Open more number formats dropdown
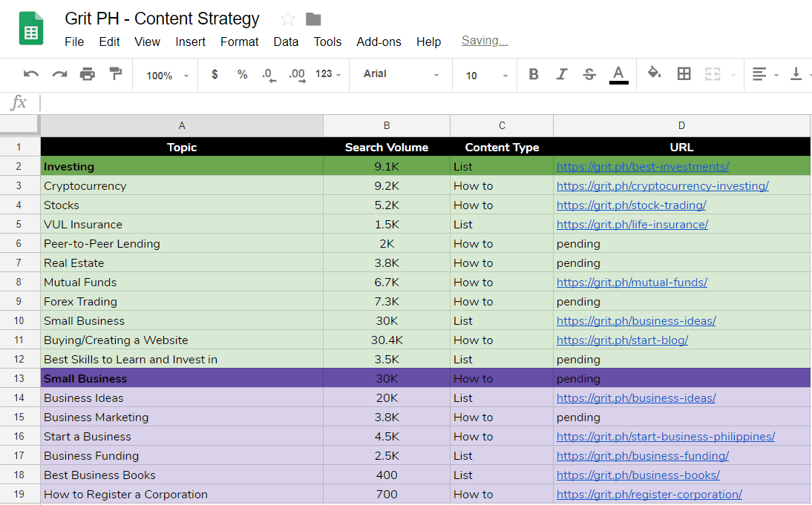 328,74
